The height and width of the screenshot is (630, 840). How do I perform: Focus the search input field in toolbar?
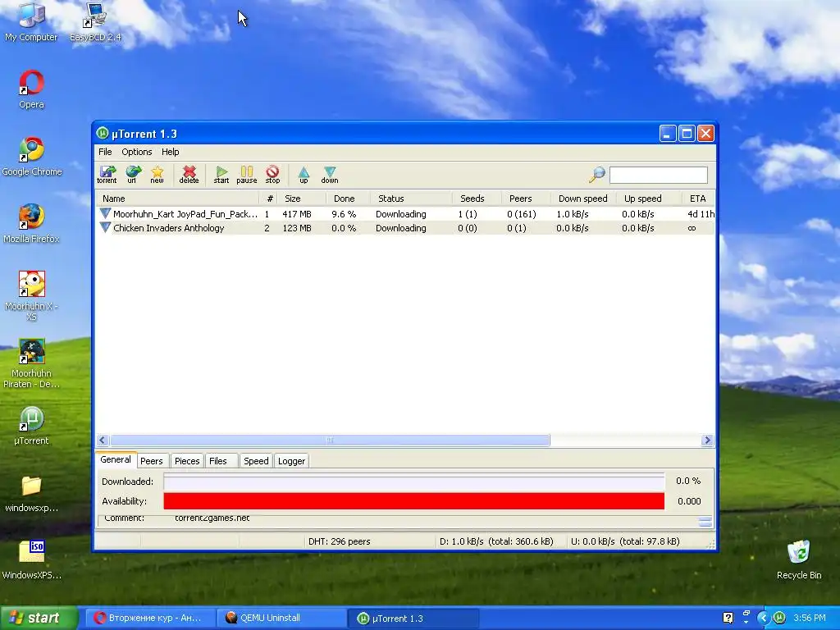coord(659,175)
